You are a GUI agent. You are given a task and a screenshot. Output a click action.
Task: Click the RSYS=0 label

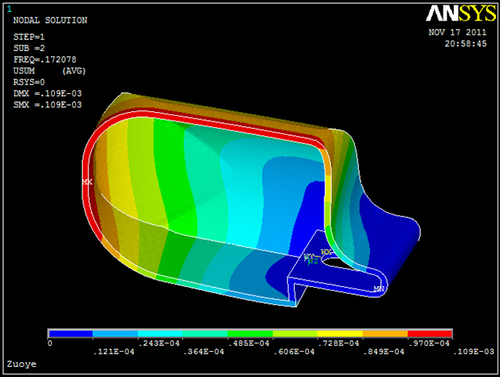click(29, 82)
